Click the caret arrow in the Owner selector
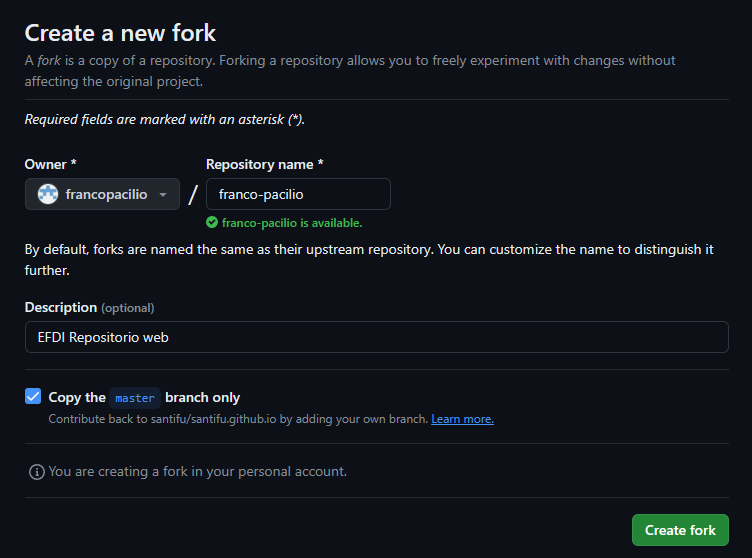Screen dimensions: 752x558 163,195
